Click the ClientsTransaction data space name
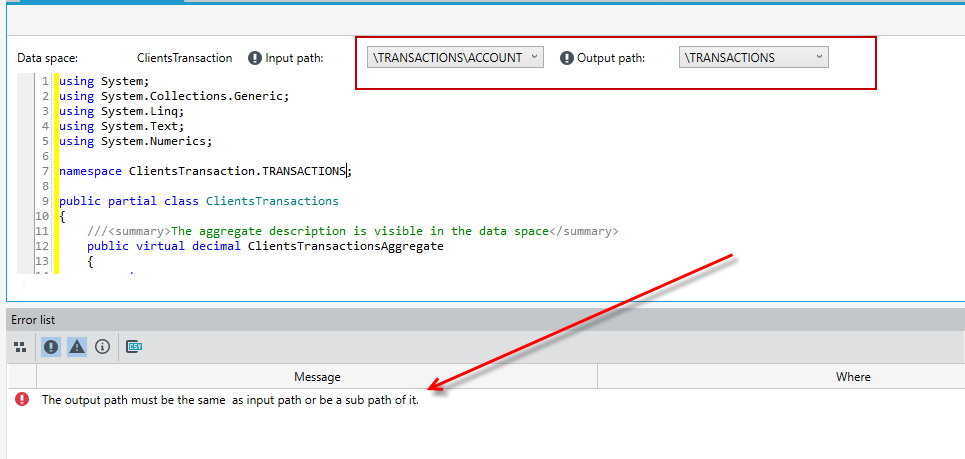 (x=185, y=58)
